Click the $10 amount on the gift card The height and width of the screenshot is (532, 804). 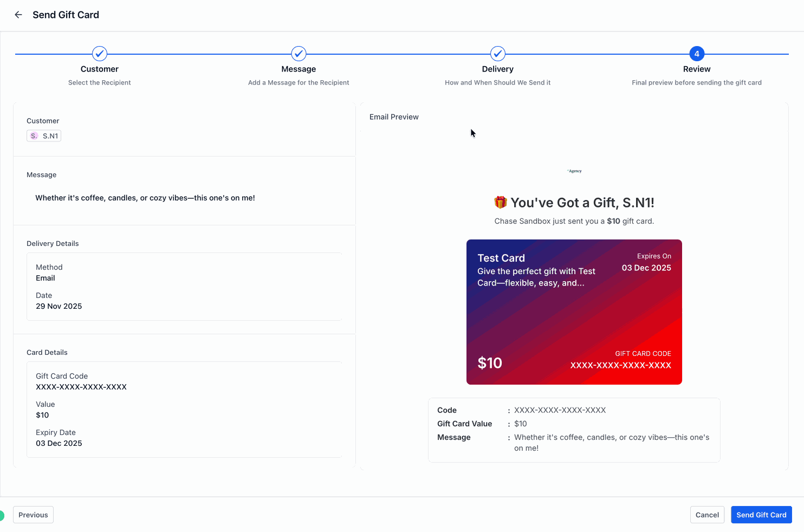(x=490, y=363)
